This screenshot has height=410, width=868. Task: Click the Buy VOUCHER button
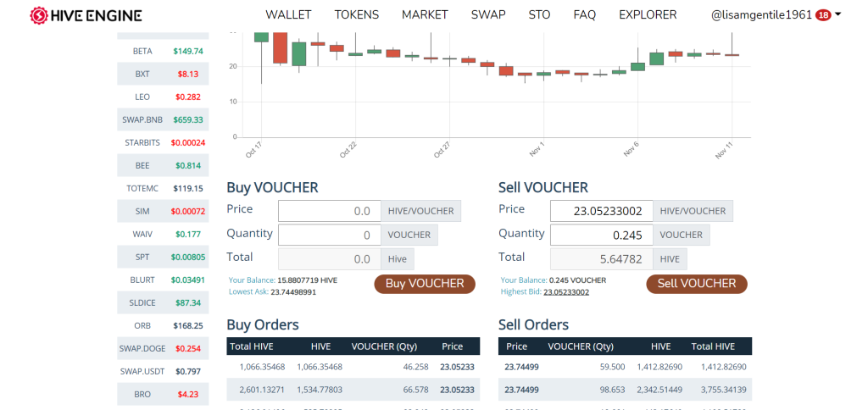(x=425, y=284)
